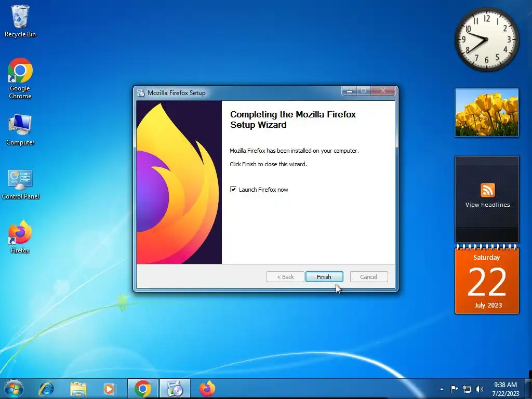Open the Windows Start menu orb

tap(14, 389)
